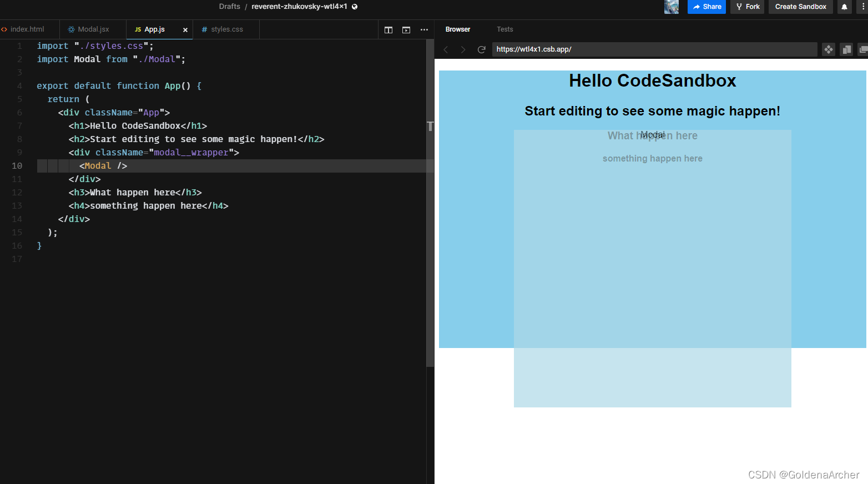
Task: Click the globe privacy icon by title
Action: (x=355, y=7)
